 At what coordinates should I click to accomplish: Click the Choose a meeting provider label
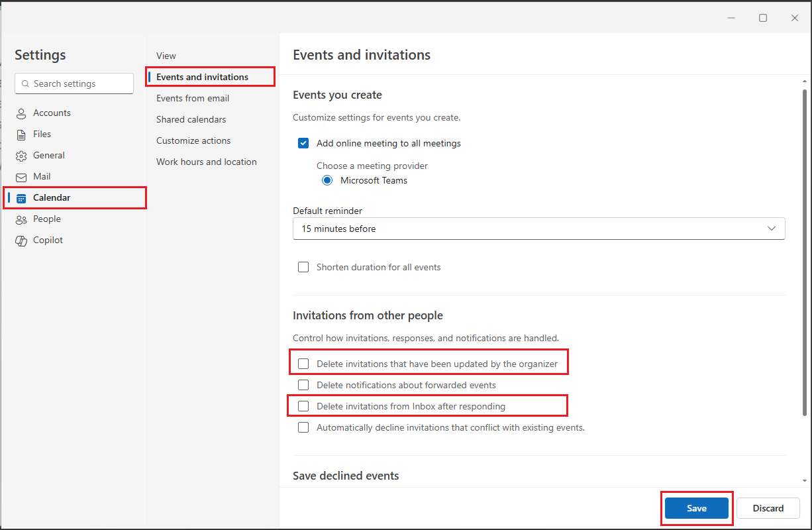(x=372, y=166)
